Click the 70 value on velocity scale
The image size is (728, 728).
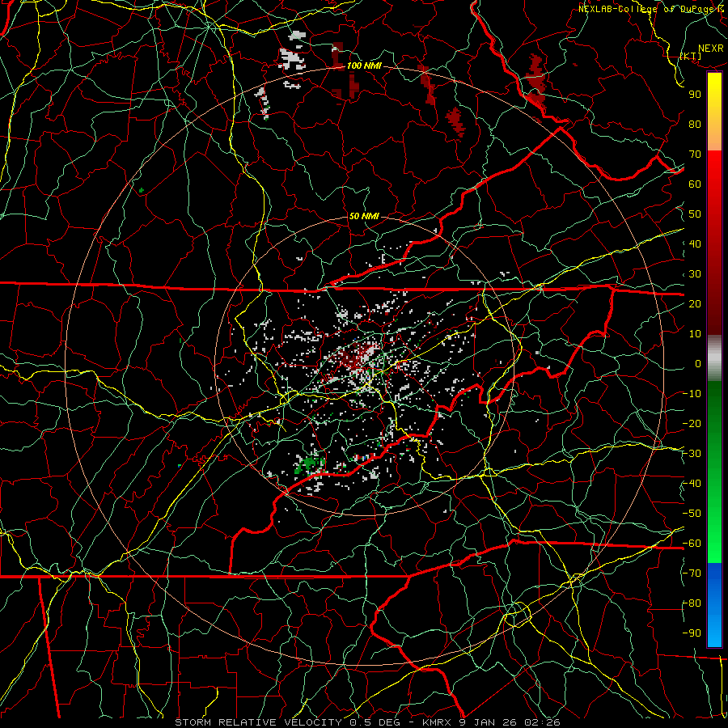pos(695,154)
